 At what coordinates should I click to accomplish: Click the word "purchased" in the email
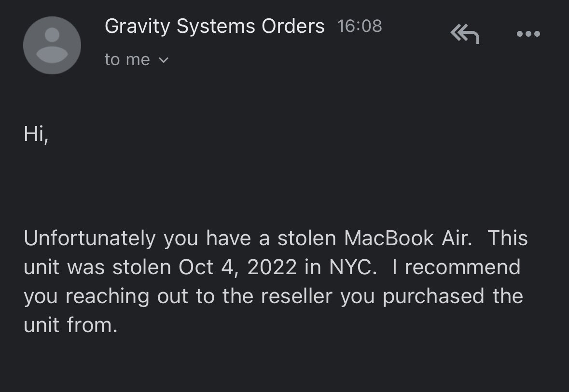433,296
